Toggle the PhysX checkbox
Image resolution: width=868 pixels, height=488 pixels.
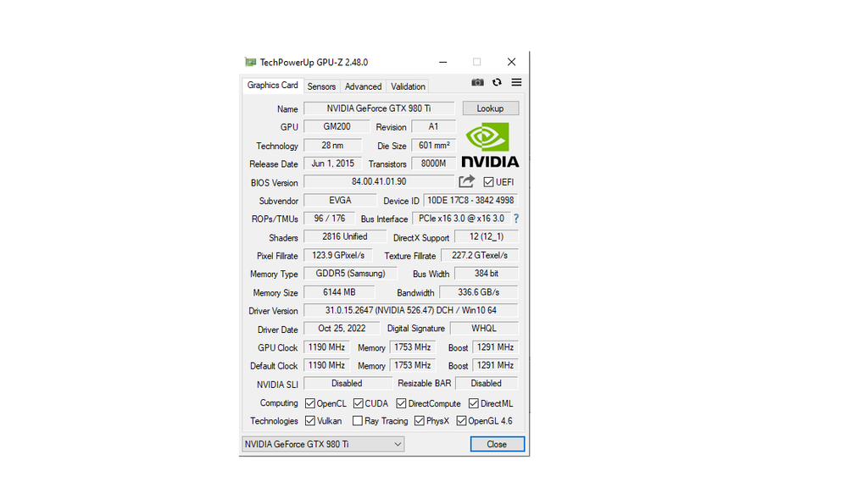tap(419, 421)
